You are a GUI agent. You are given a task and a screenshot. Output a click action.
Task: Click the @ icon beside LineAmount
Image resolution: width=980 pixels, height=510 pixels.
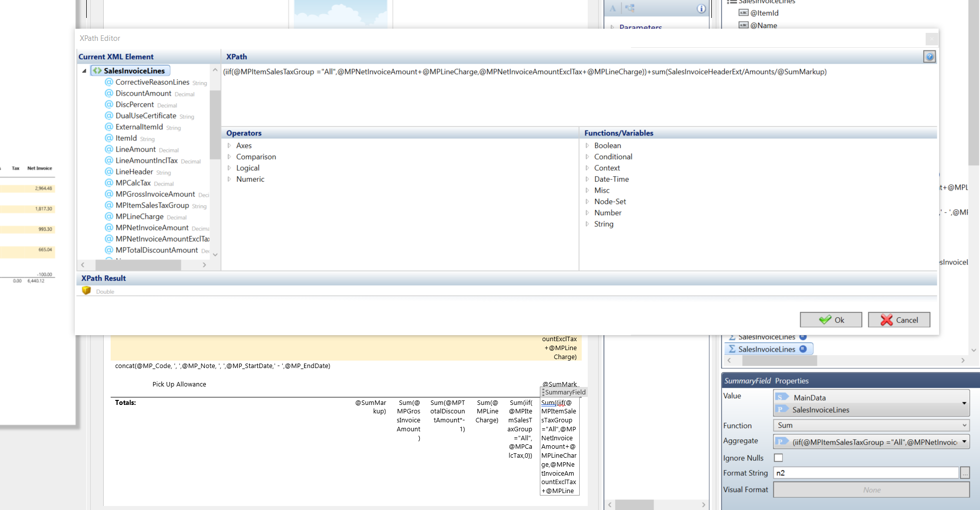click(109, 149)
